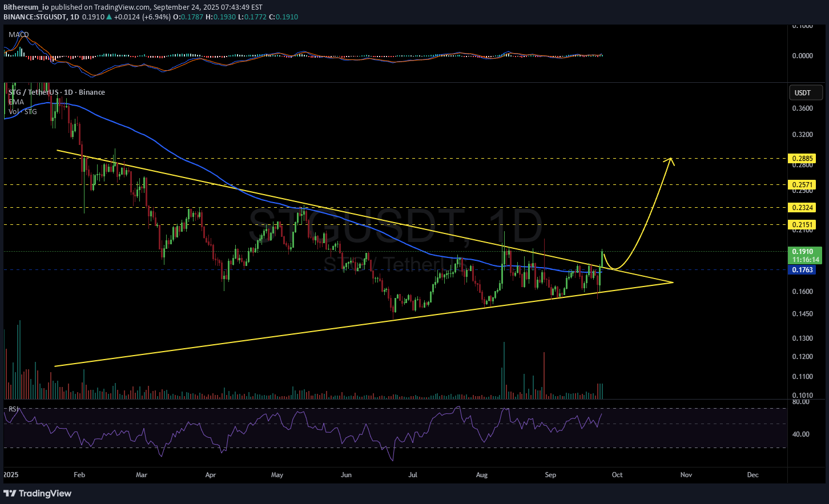Image resolution: width=829 pixels, height=504 pixels.
Task: Select the MACD indicator legend
Action: tap(19, 35)
